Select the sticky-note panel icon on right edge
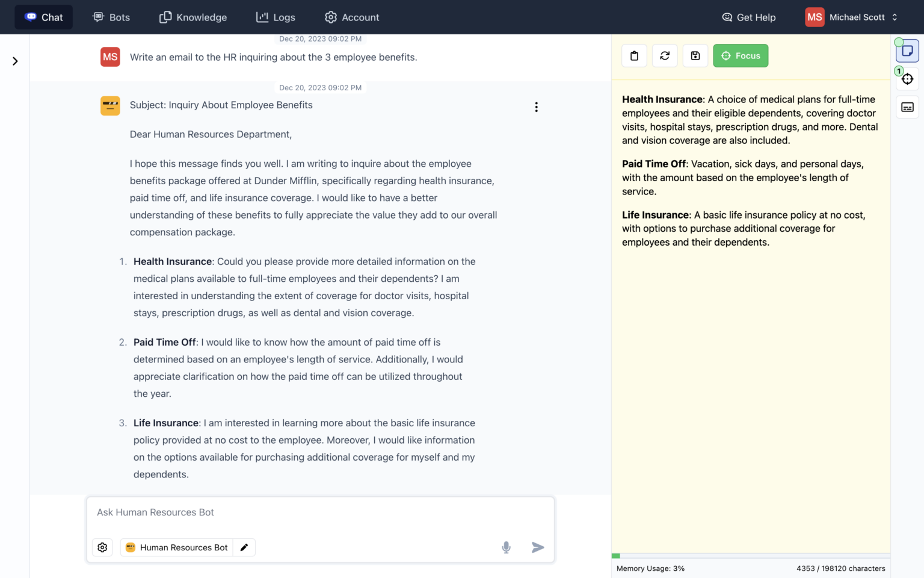 (907, 51)
